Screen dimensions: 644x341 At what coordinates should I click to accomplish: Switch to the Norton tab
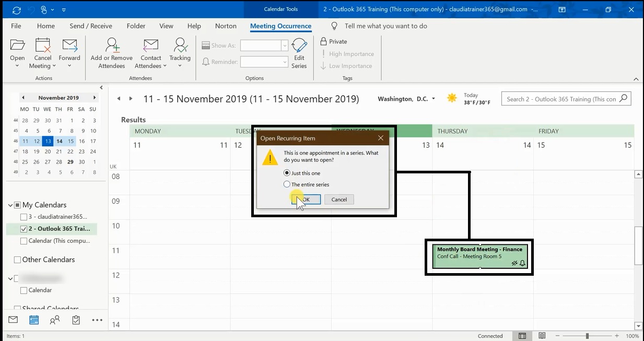tap(226, 26)
